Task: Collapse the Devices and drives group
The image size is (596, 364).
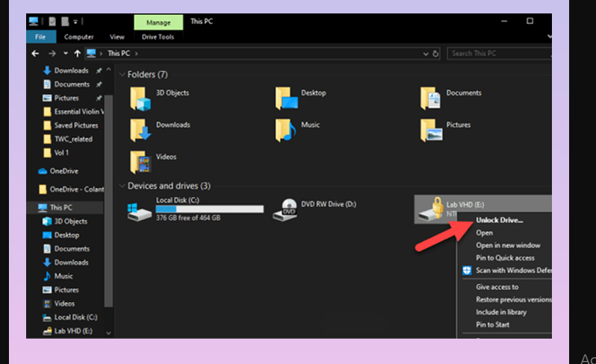Action: [x=121, y=186]
